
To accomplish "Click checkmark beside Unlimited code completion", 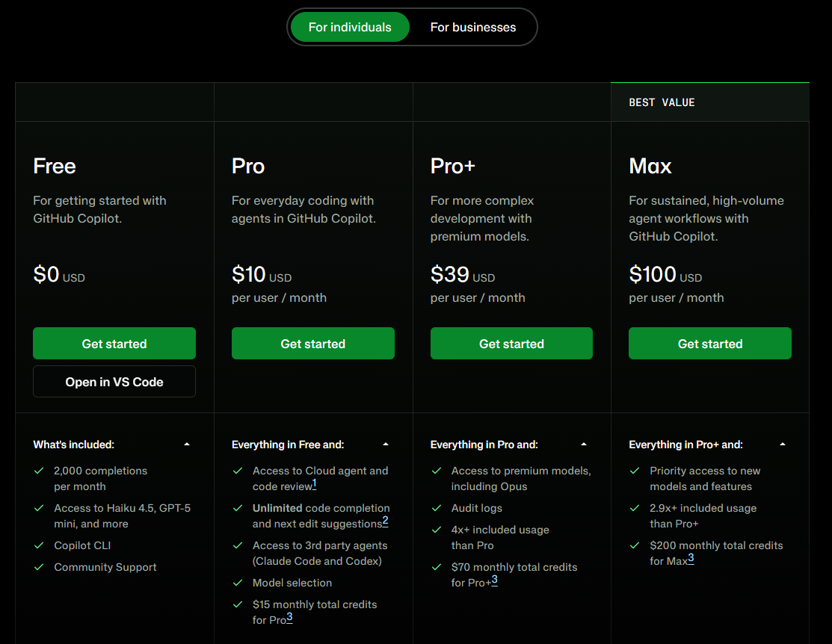I will coord(238,508).
